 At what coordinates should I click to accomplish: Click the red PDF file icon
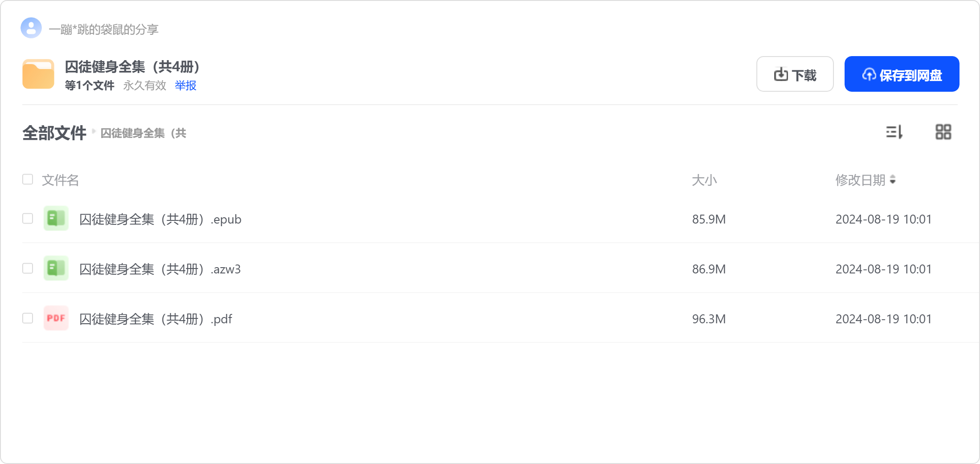56,318
